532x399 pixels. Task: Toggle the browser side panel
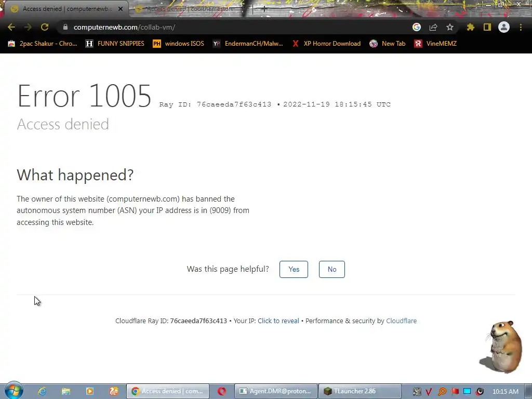[x=487, y=27]
